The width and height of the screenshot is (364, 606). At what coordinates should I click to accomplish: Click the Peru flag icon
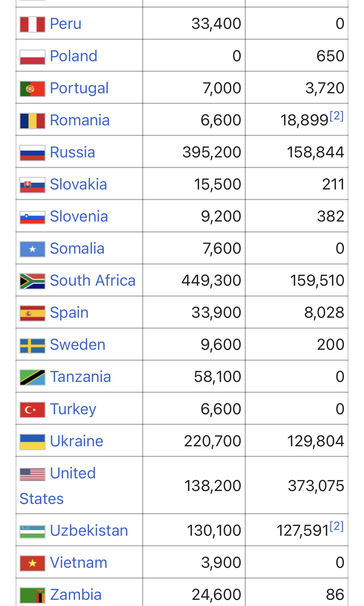(x=32, y=24)
